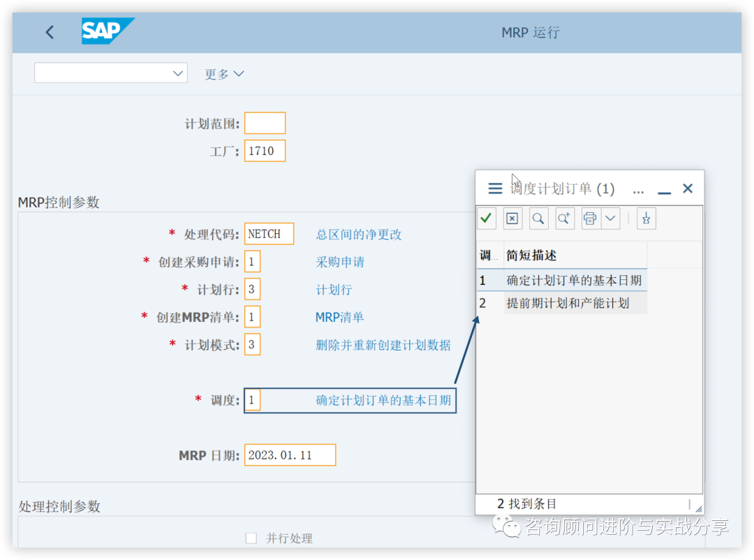Screen dimensions: 754x560
Task: Click the cancel X box icon
Action: 512,219
